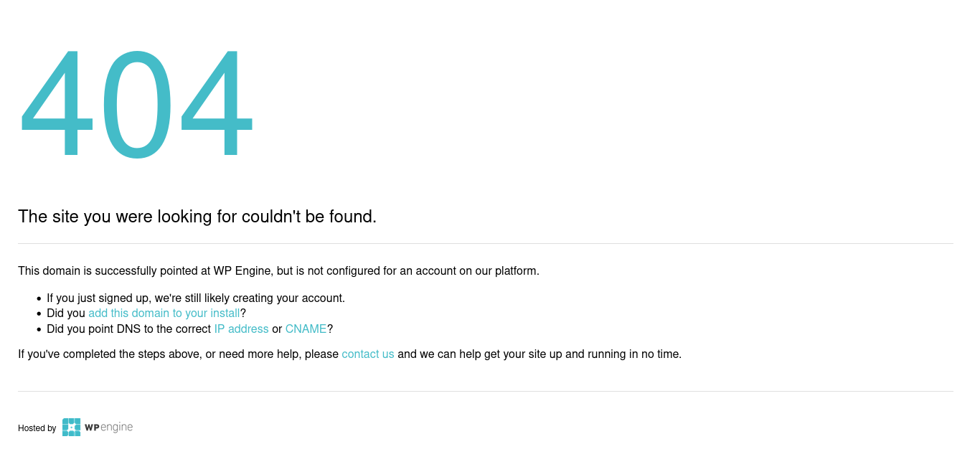Screen dimensions: 980x467
Task: Click the WP Engine grid logo icon
Action: click(71, 427)
